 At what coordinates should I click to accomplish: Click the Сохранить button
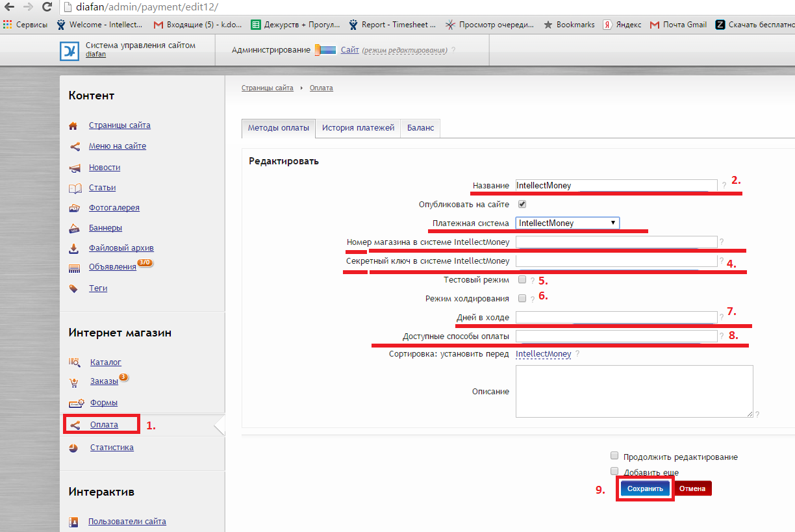click(x=645, y=488)
